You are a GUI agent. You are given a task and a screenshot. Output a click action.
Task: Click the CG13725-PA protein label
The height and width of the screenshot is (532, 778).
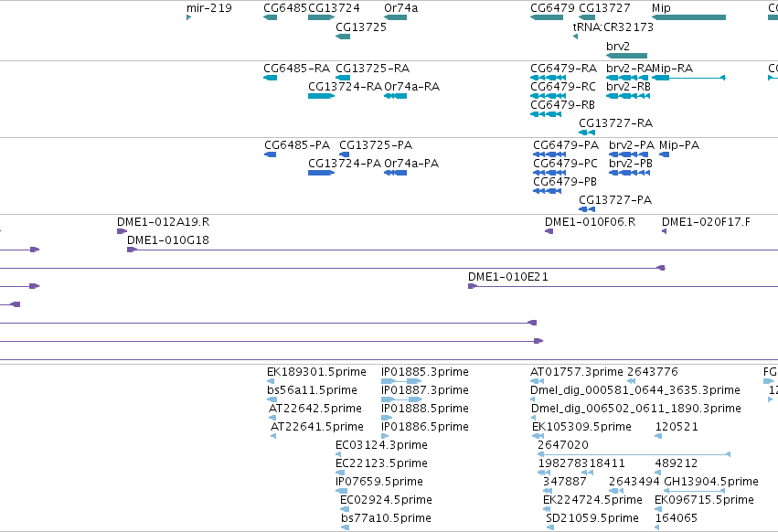(x=376, y=145)
